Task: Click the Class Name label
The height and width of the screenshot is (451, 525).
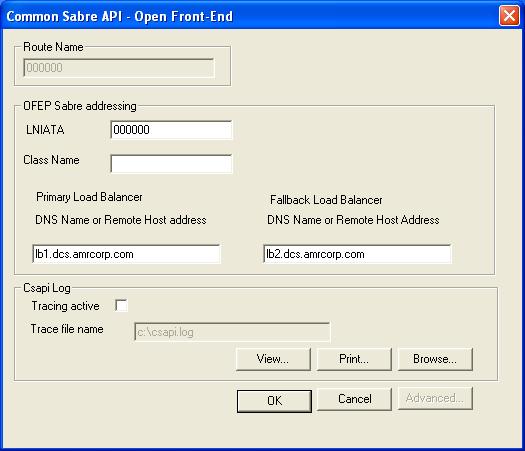Action: tap(51, 160)
